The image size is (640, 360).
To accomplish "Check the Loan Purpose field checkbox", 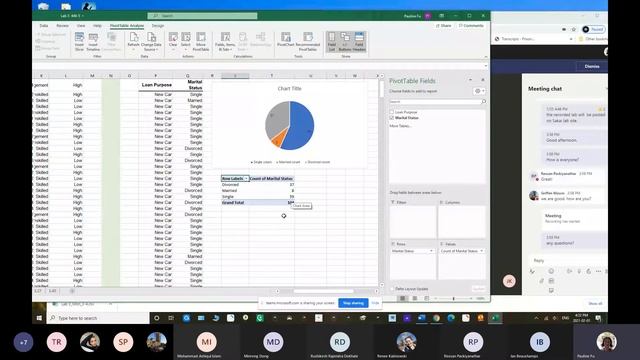I will pos(392,112).
